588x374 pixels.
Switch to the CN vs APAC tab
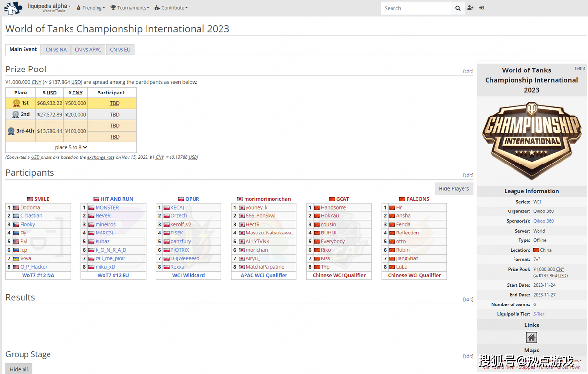pos(88,49)
